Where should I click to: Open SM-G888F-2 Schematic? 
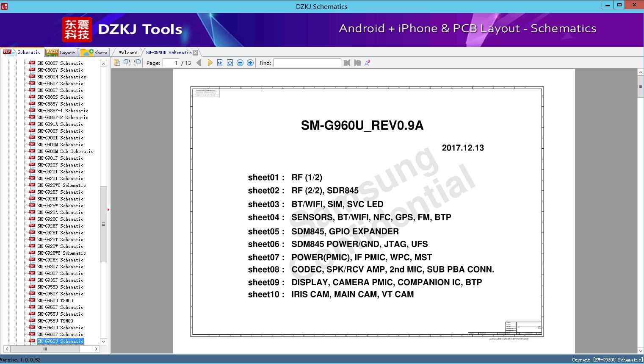click(63, 117)
